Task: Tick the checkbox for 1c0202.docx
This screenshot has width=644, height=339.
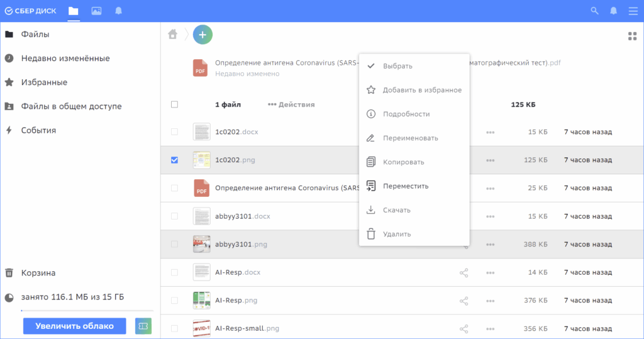Action: [x=174, y=132]
